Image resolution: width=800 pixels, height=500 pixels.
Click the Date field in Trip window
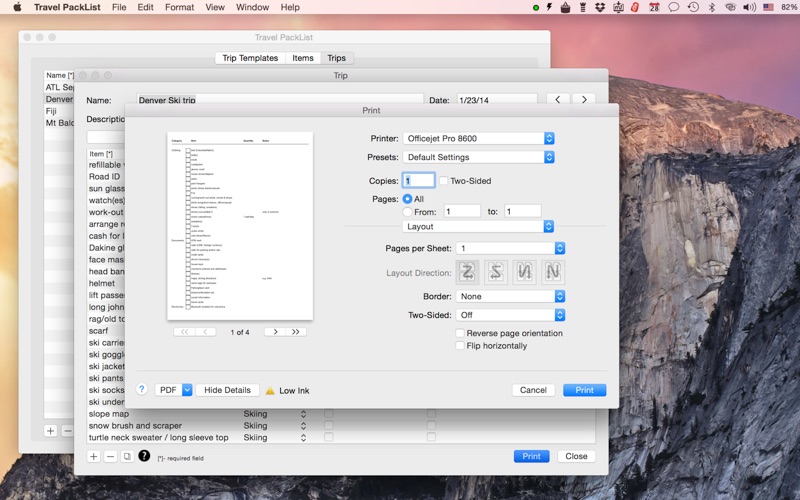pos(497,99)
